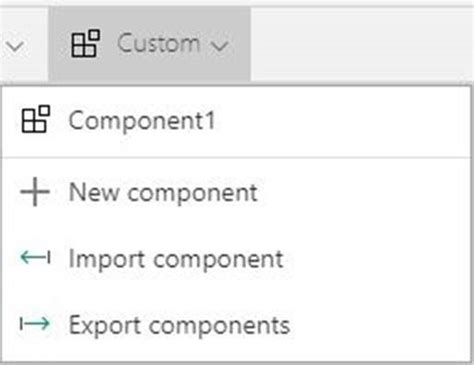
Task: Click the right-pointing Export arrow icon
Action: click(35, 323)
